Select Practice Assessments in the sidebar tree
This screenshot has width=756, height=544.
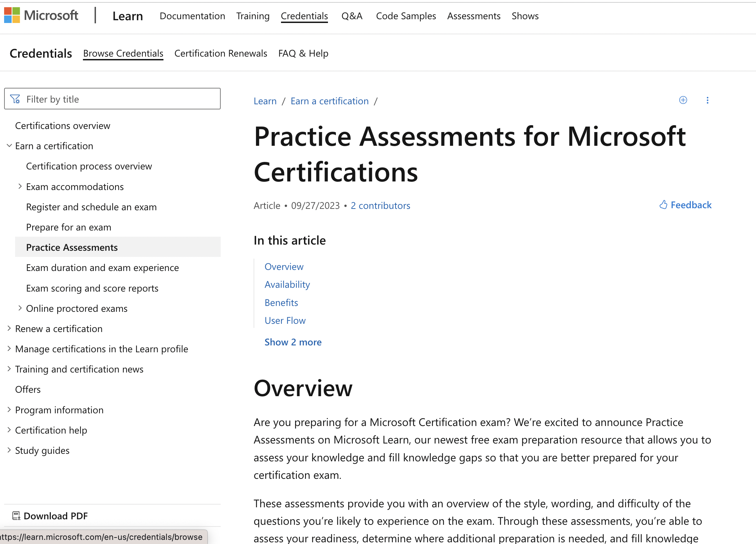click(x=72, y=247)
